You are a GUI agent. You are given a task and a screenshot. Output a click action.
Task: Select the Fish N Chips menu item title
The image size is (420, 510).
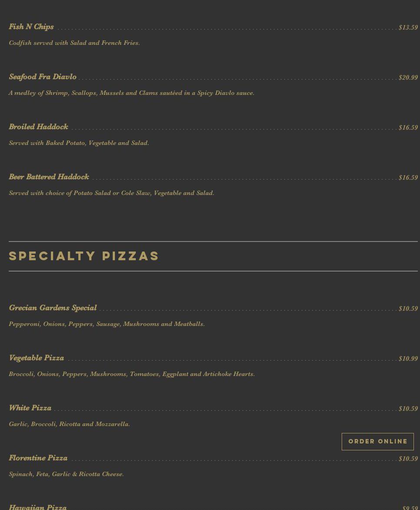(31, 27)
